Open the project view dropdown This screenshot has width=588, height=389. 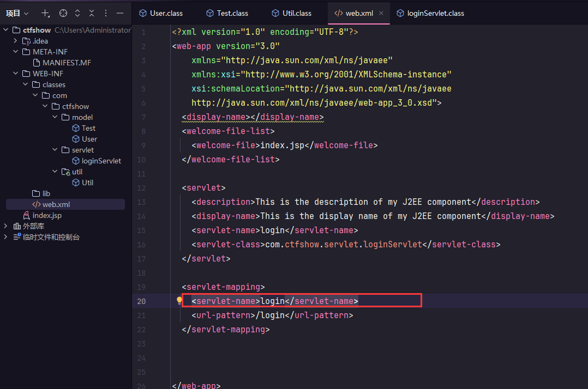[17, 14]
